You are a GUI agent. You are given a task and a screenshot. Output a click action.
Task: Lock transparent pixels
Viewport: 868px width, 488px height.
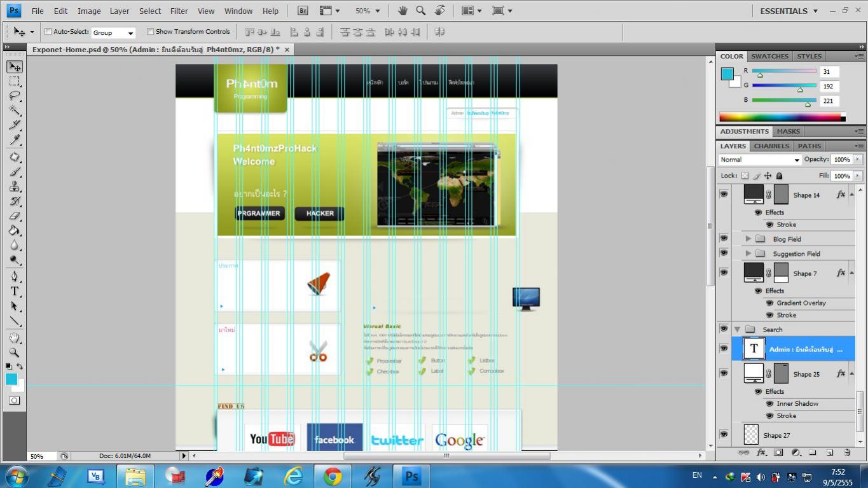(745, 176)
